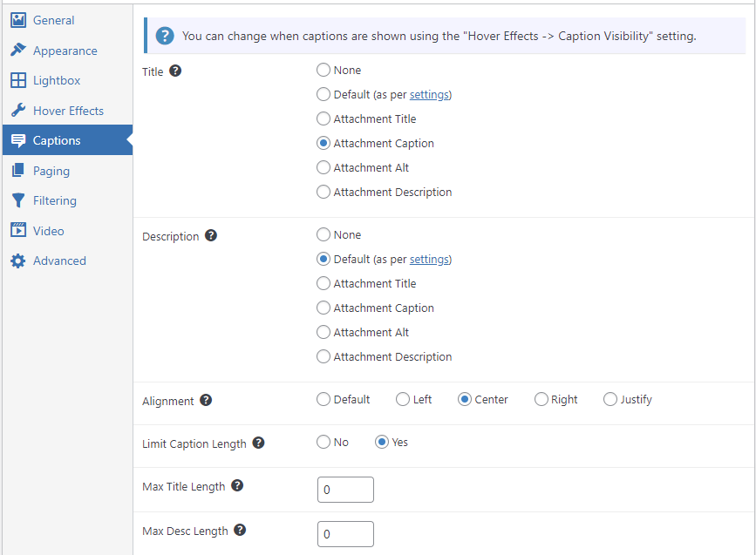Click the help icon beside Description label
The width and height of the screenshot is (756, 555).
pos(211,235)
